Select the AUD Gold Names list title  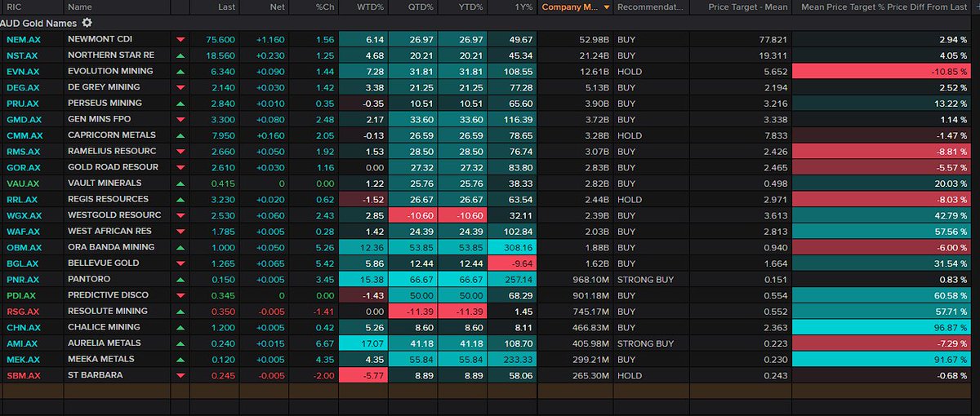[39, 23]
